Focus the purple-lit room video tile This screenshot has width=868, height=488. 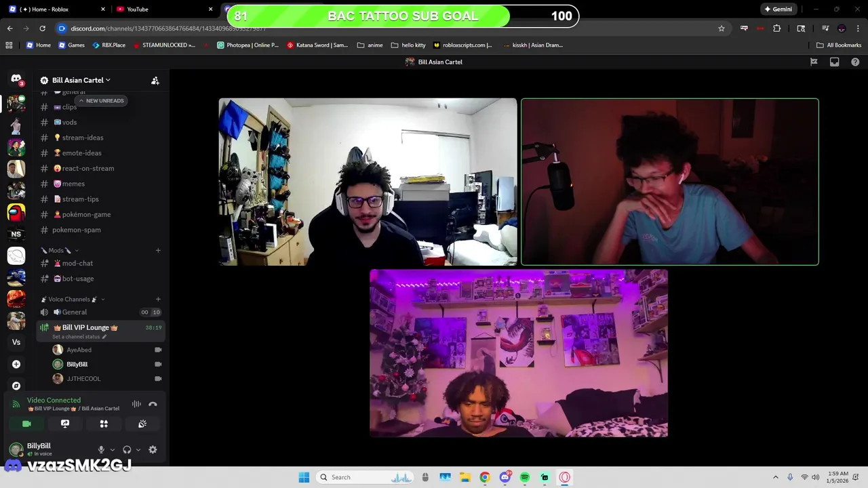(519, 353)
